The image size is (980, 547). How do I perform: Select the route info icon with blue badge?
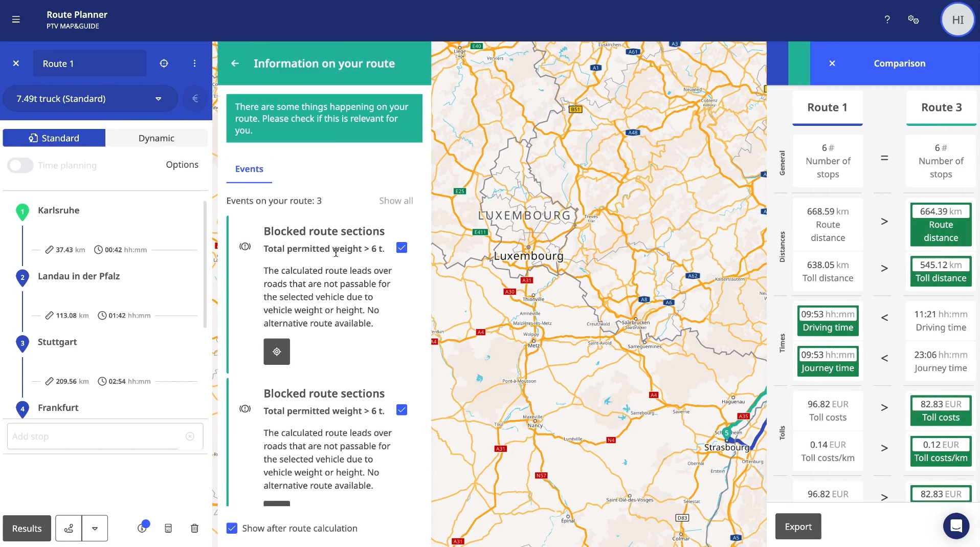coord(143,528)
